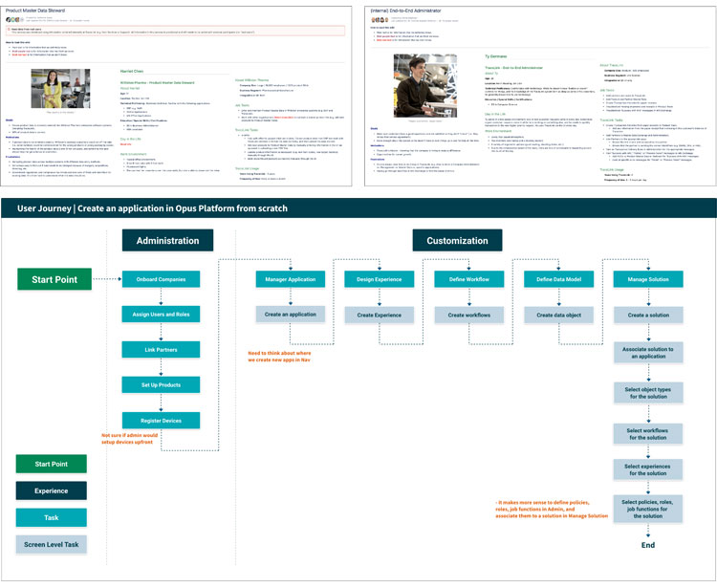Viewport: 717px width, 588px height.
Task: Click the note about creating new apps in Nav
Action: click(x=279, y=357)
